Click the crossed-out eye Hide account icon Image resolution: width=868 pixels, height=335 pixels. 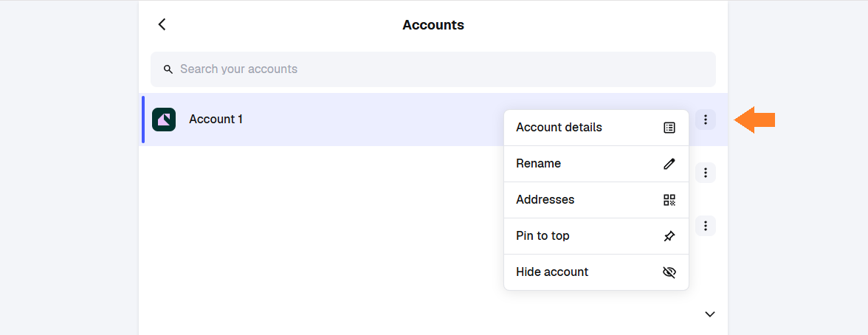[669, 272]
